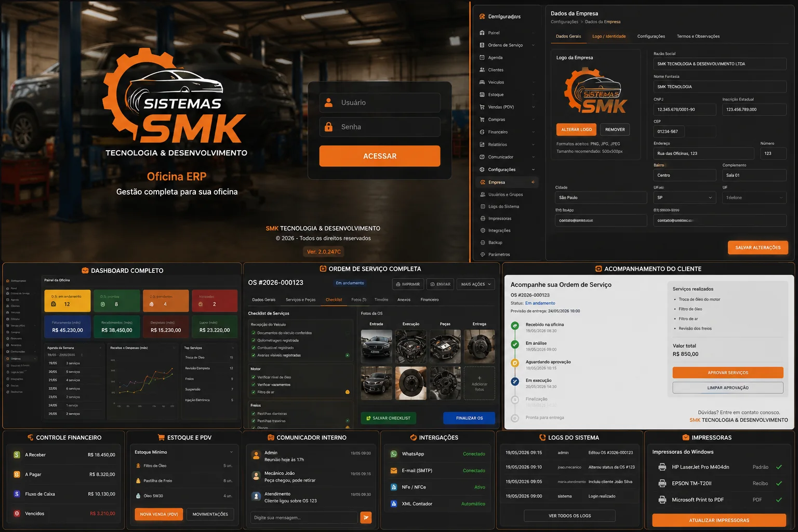This screenshot has width=798, height=532.
Task: Click FINALIZAR OS button
Action: click(x=469, y=418)
